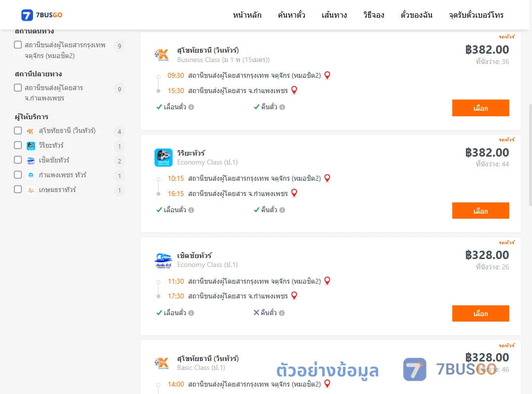532x394 pixels.
Task: Open the วิธีจอง menu item
Action: pos(373,15)
